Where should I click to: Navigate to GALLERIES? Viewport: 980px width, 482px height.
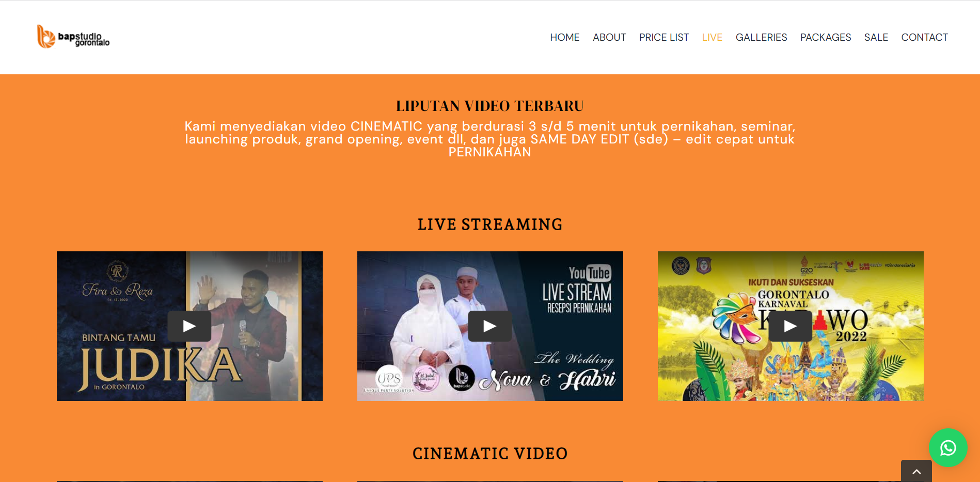tap(761, 37)
